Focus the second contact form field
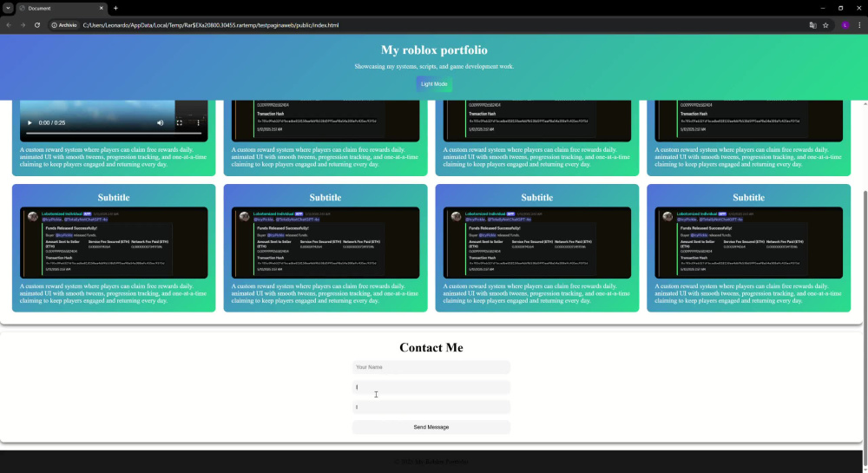The width and height of the screenshot is (868, 473). coord(431,387)
